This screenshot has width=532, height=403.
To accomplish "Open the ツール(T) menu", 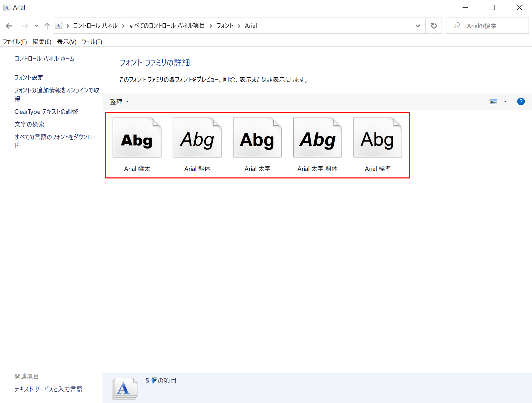I will pyautogui.click(x=92, y=42).
